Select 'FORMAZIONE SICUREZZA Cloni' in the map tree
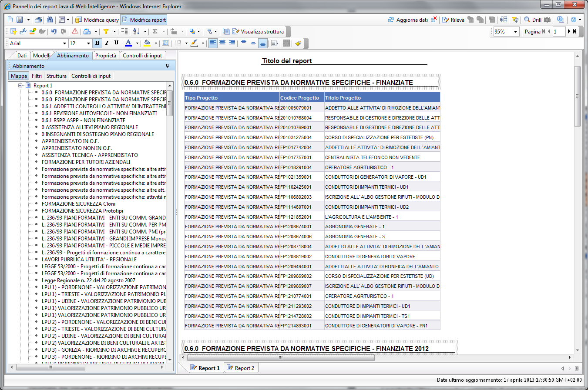The image size is (588, 390). (x=78, y=203)
